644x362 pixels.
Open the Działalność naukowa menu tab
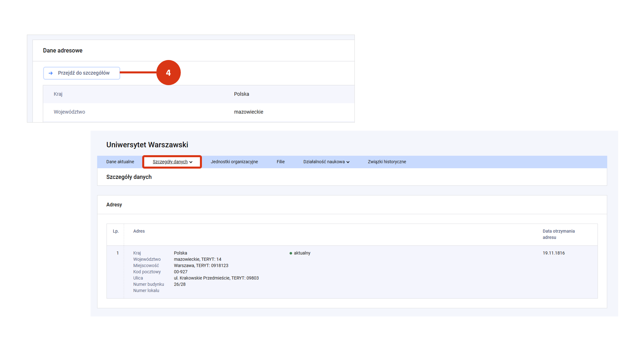[324, 162]
